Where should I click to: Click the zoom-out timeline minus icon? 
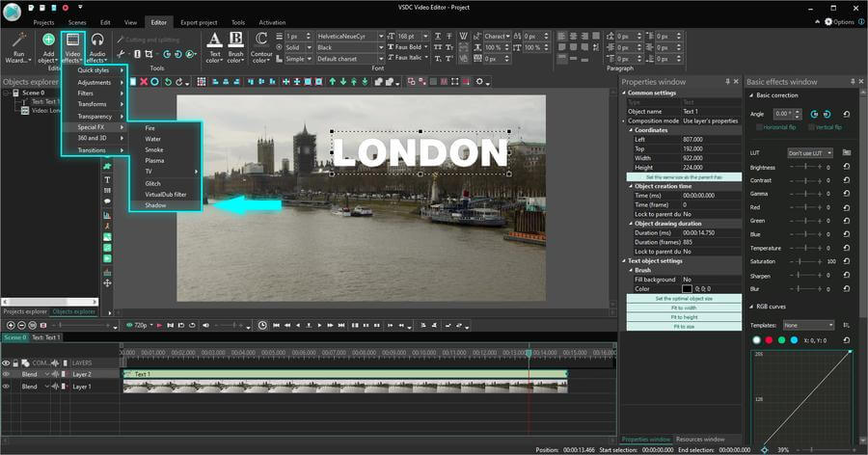21,326
